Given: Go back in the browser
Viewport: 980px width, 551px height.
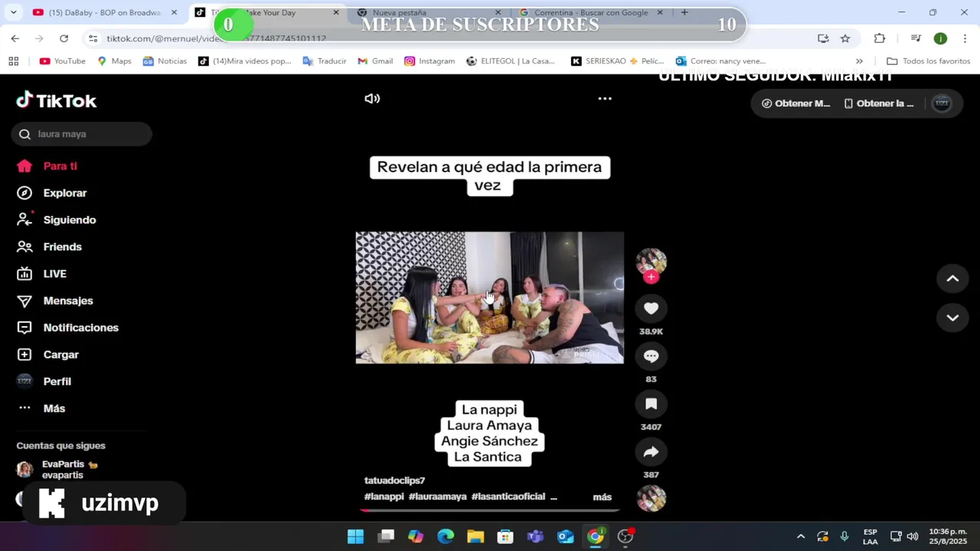Looking at the screenshot, I should click(15, 38).
